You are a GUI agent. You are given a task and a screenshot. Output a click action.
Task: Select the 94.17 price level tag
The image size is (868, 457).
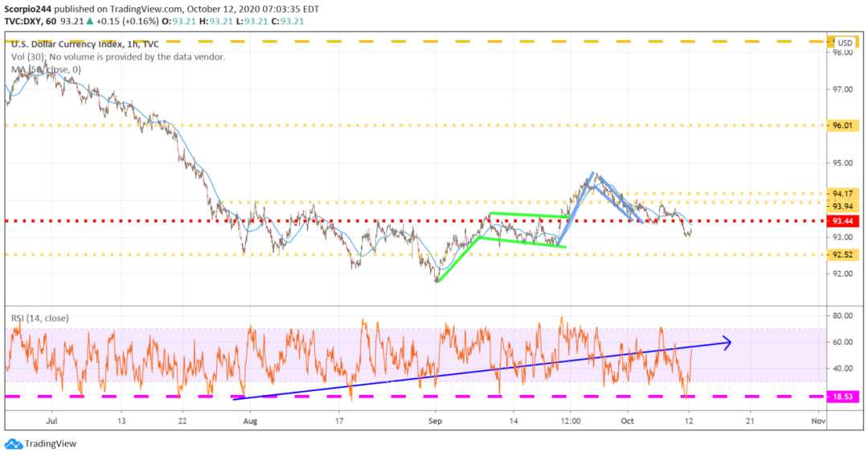click(x=843, y=194)
